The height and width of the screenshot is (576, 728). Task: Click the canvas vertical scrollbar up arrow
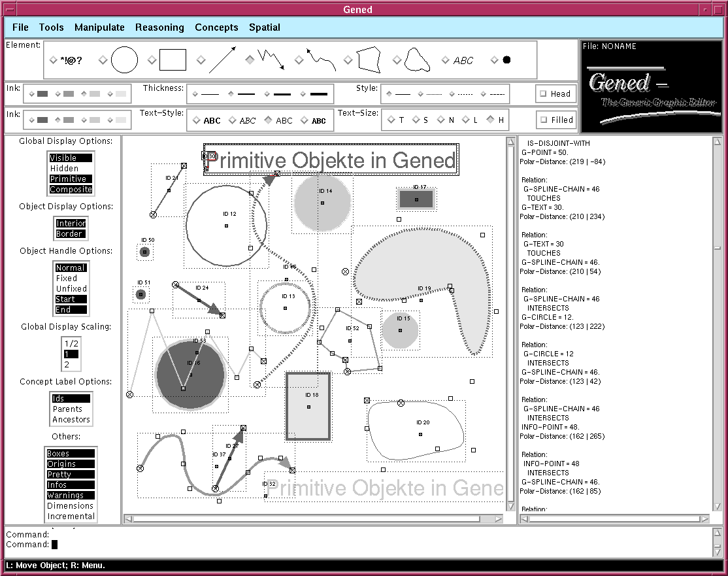(511, 142)
